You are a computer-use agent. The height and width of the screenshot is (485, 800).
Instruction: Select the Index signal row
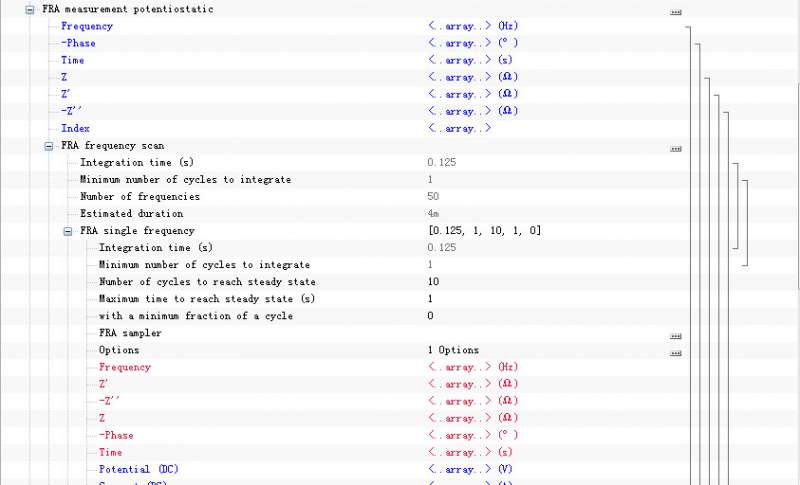click(x=75, y=128)
